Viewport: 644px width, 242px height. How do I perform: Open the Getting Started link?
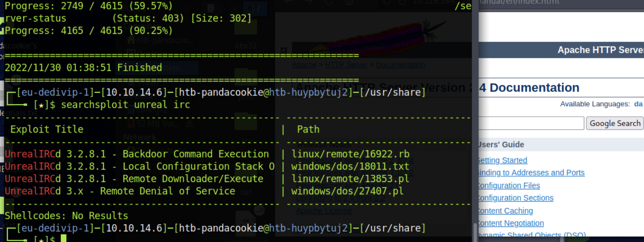point(503,160)
